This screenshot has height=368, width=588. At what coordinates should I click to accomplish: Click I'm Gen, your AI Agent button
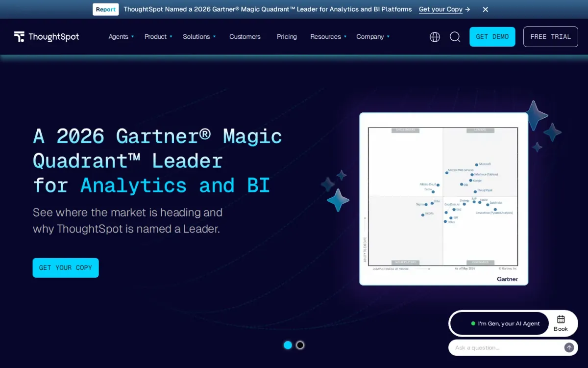(499, 323)
